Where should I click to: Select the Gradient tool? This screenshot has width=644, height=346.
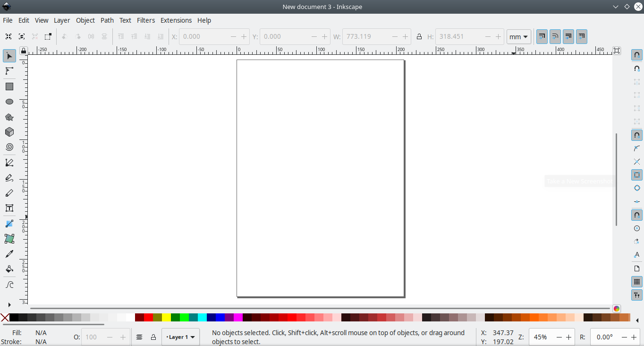coord(9,224)
